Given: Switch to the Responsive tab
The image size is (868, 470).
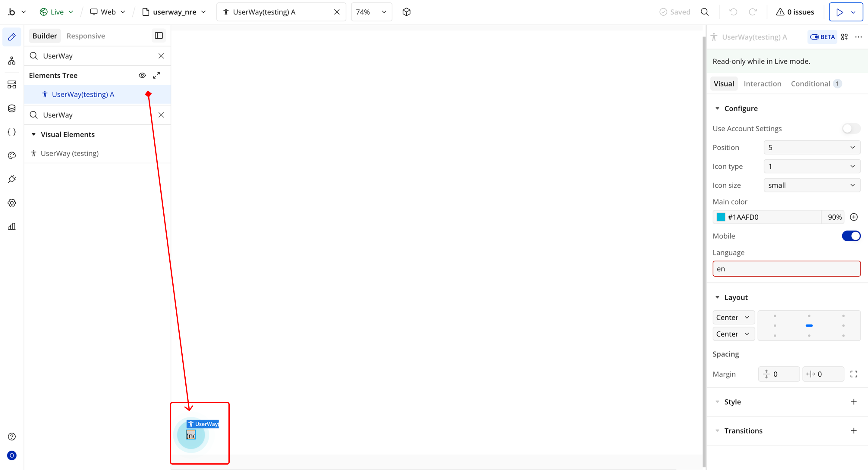Looking at the screenshot, I should [86, 36].
